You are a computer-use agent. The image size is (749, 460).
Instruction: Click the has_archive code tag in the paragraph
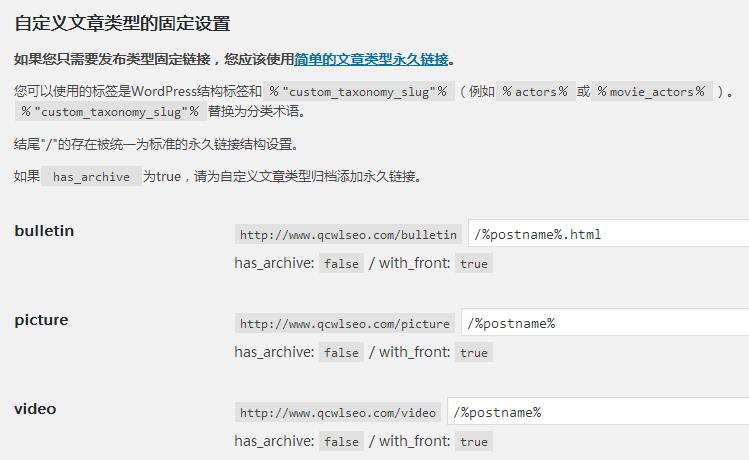[x=91, y=177]
